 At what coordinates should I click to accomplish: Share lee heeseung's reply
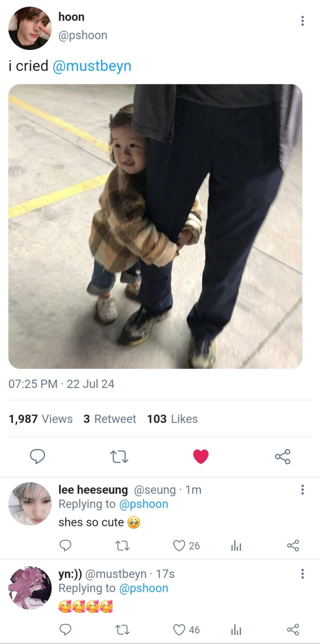(x=293, y=546)
